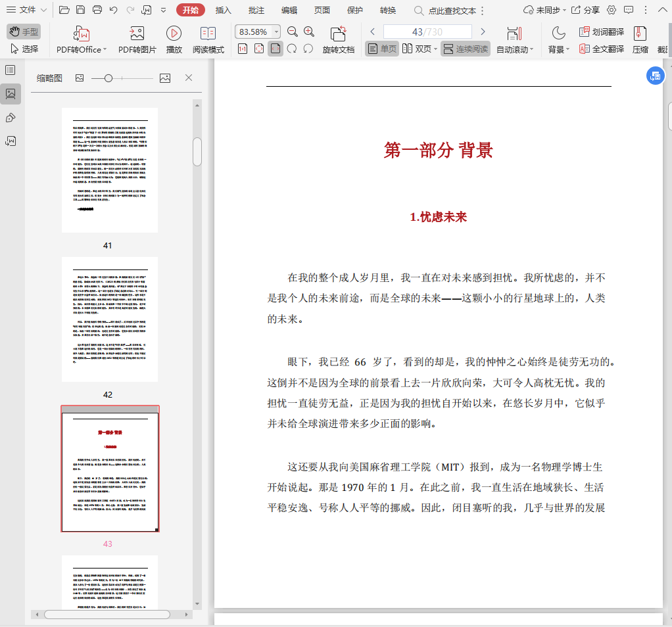Switch to the 批注 annotation tab

tap(256, 10)
